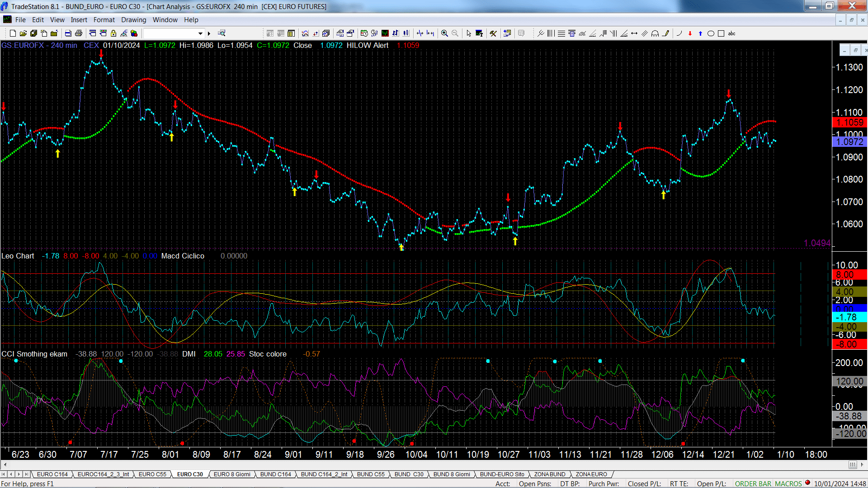Viewport: 868px width, 488px height.
Task: Click the Print icon
Action: click(x=79, y=33)
